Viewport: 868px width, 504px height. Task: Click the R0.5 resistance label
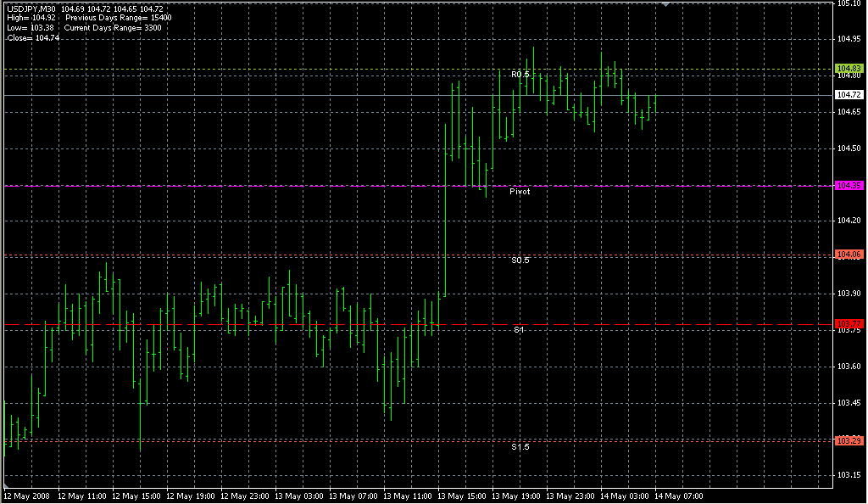click(x=520, y=75)
